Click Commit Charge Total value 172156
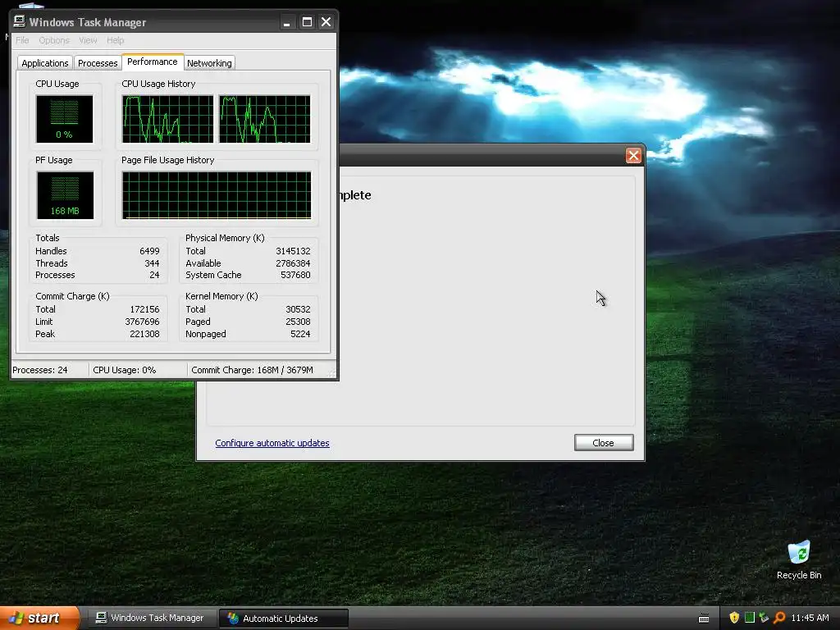The width and height of the screenshot is (840, 630). tap(144, 309)
